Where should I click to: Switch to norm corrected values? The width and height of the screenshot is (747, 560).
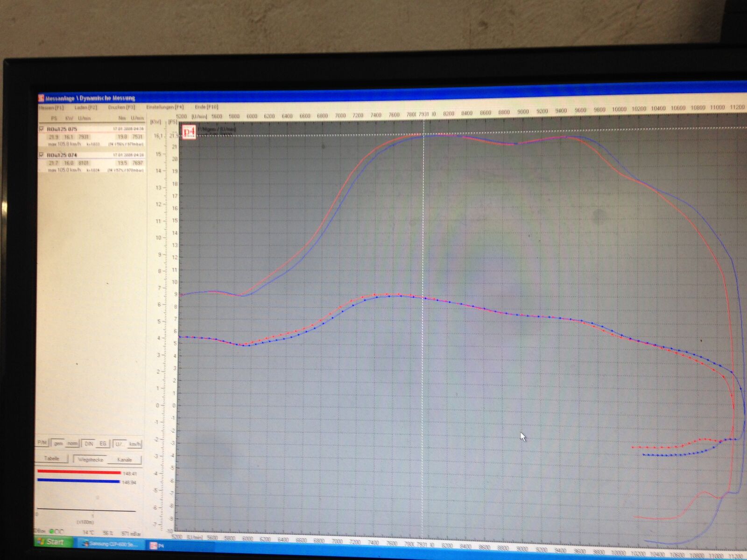72,443
